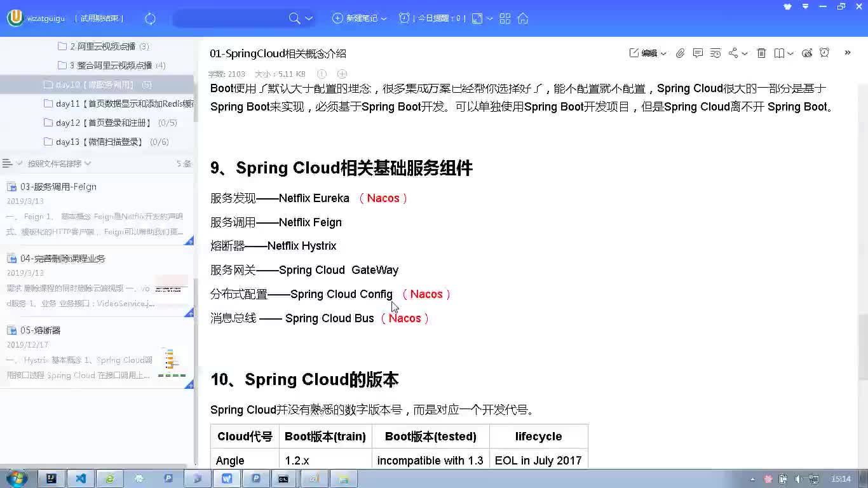Click the paperclip attachment icon
This screenshot has height=488, width=868.
click(x=680, y=53)
